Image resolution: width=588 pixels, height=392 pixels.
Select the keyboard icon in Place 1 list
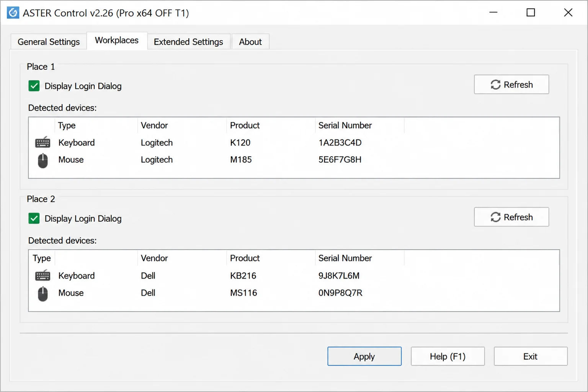point(42,142)
